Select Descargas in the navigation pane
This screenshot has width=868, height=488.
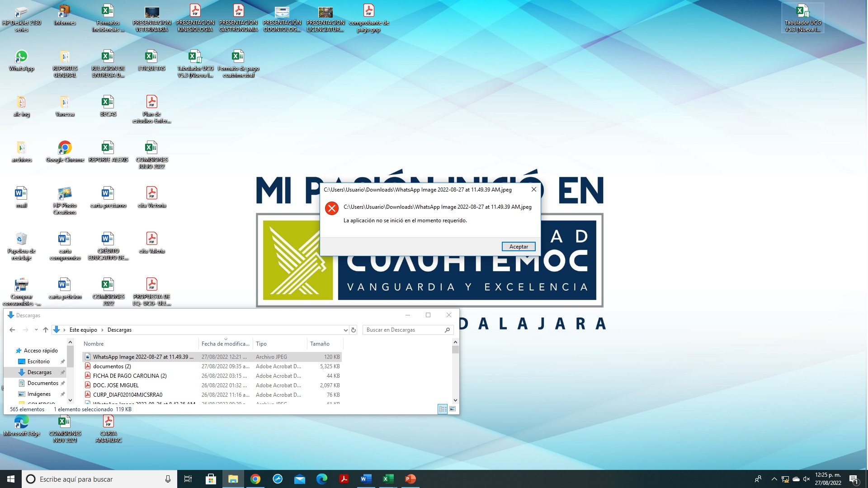[x=39, y=372]
